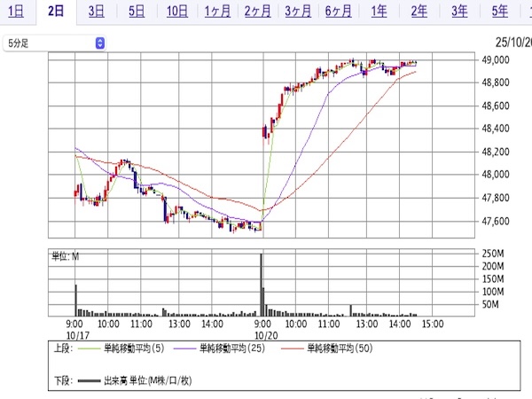Select the active 2日 range tab
Screen dimensions: 532x399
point(56,12)
